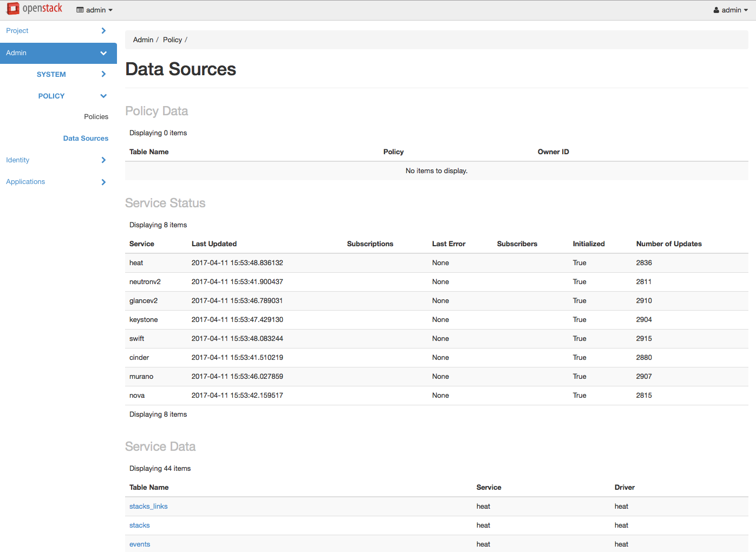756x552 pixels.
Task: Click the Number of Updates column header
Action: (x=669, y=244)
